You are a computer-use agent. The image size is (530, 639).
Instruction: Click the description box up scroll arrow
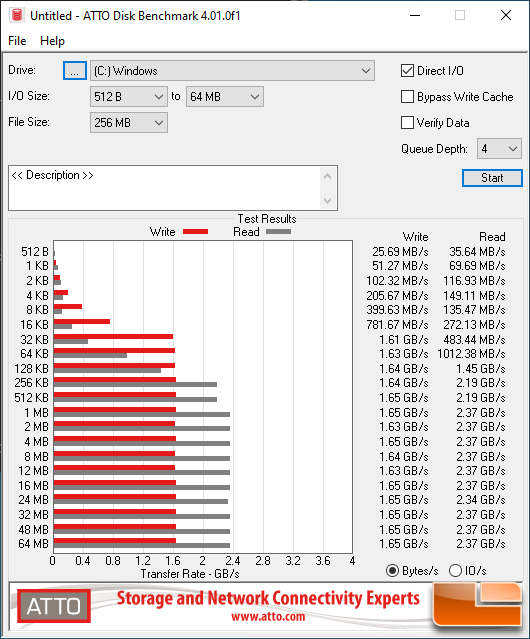pos(328,176)
